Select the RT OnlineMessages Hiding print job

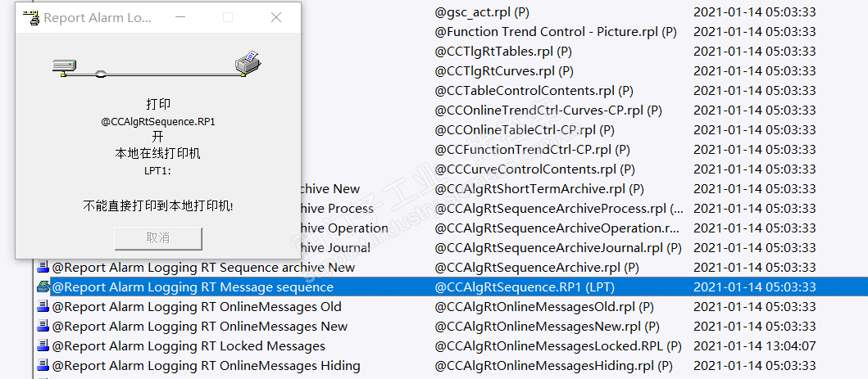(206, 366)
